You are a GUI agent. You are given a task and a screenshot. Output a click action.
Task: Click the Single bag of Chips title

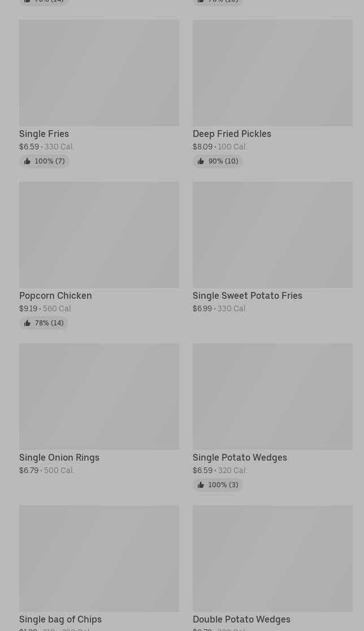coord(60,619)
